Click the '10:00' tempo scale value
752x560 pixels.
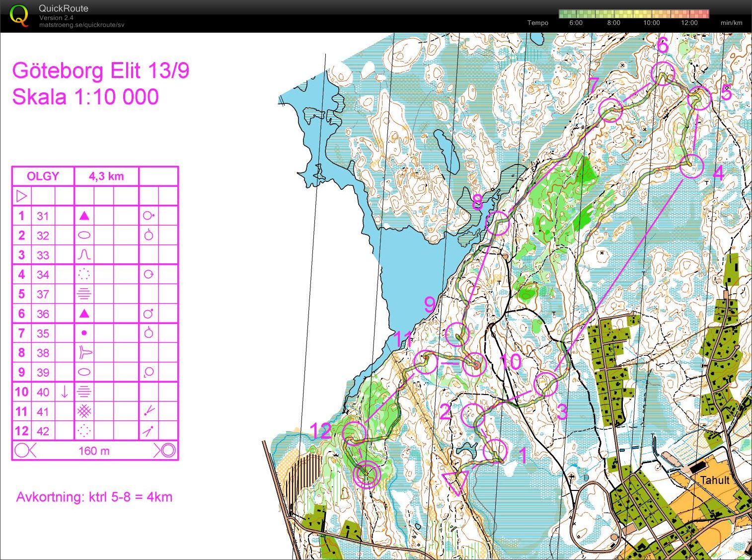(x=651, y=23)
